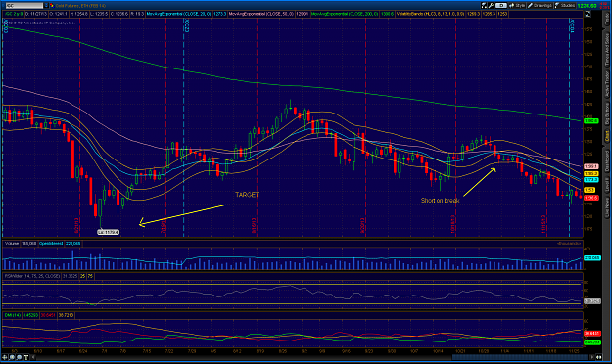Click the horizontal time axis scrollbar thumb
This screenshot has width=612, height=364.
tap(520, 357)
